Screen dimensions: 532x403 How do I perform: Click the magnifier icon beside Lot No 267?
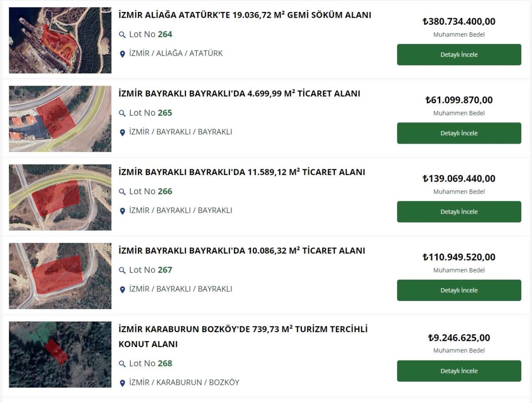pyautogui.click(x=122, y=270)
